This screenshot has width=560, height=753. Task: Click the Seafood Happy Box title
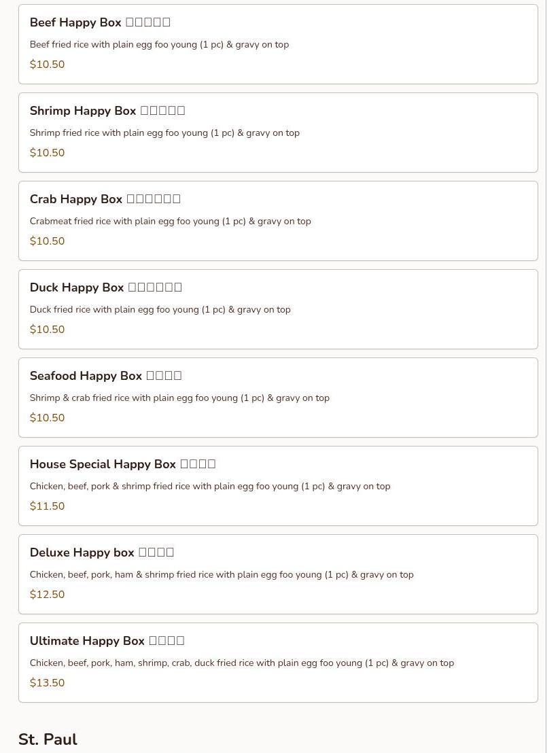tap(105, 376)
